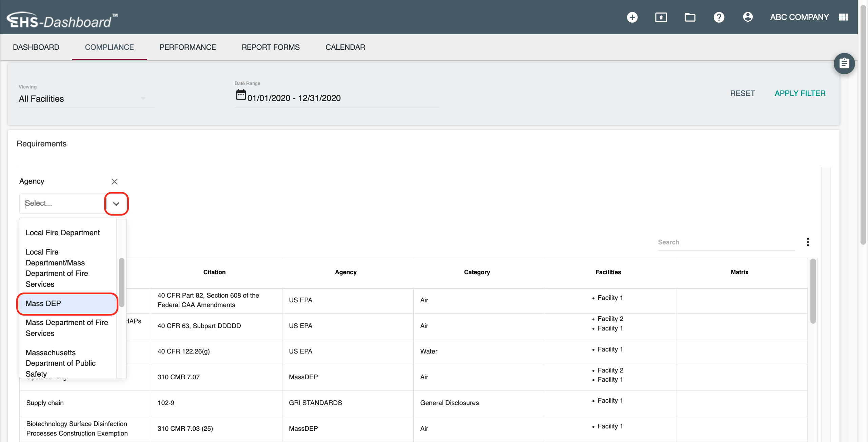Open the table three-dot options menu

[x=808, y=242]
